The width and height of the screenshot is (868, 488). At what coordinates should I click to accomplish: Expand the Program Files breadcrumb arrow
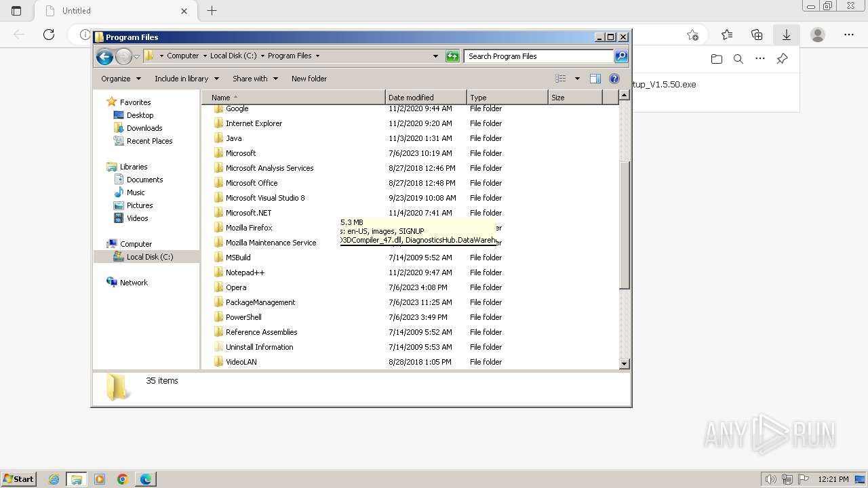[x=317, y=56]
